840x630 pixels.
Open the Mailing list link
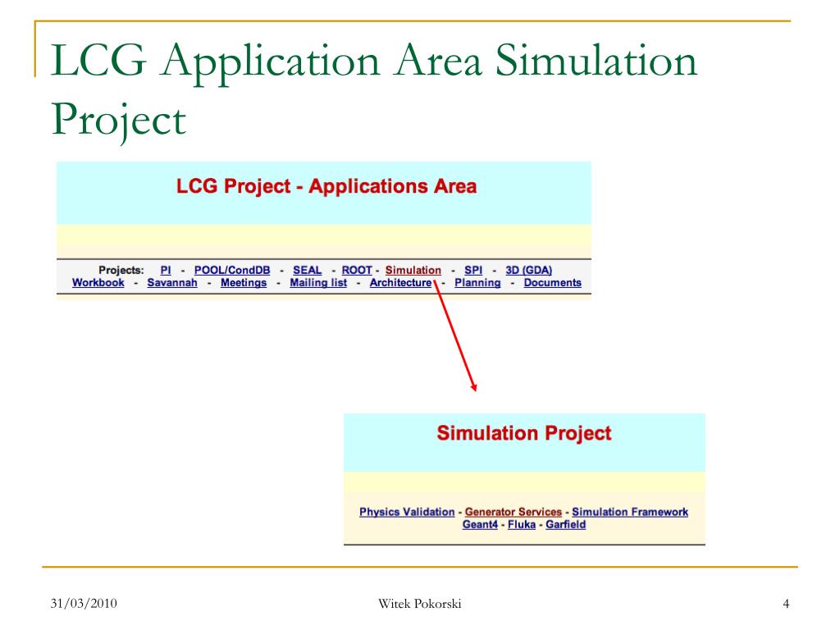tap(318, 283)
